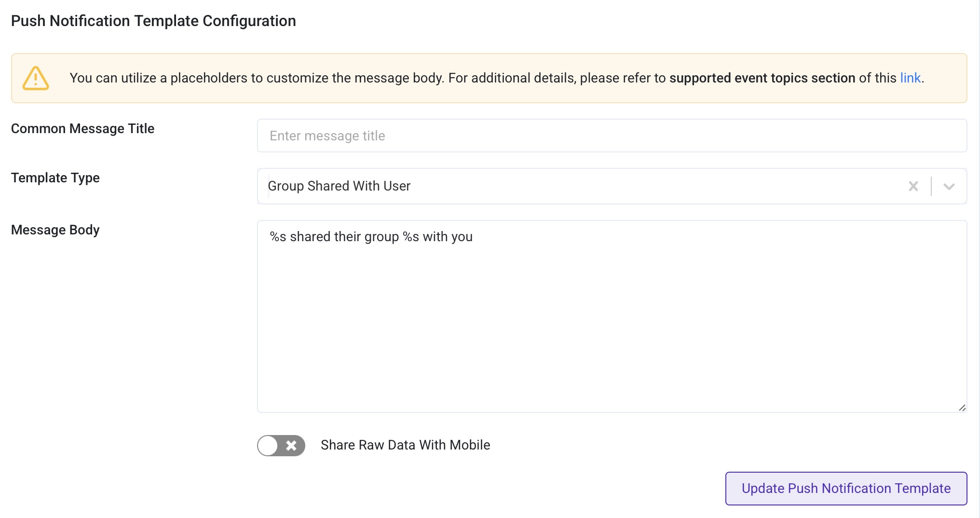The height and width of the screenshot is (518, 980).
Task: Open the 'Group Shared With User' combo box
Action: 579,186
